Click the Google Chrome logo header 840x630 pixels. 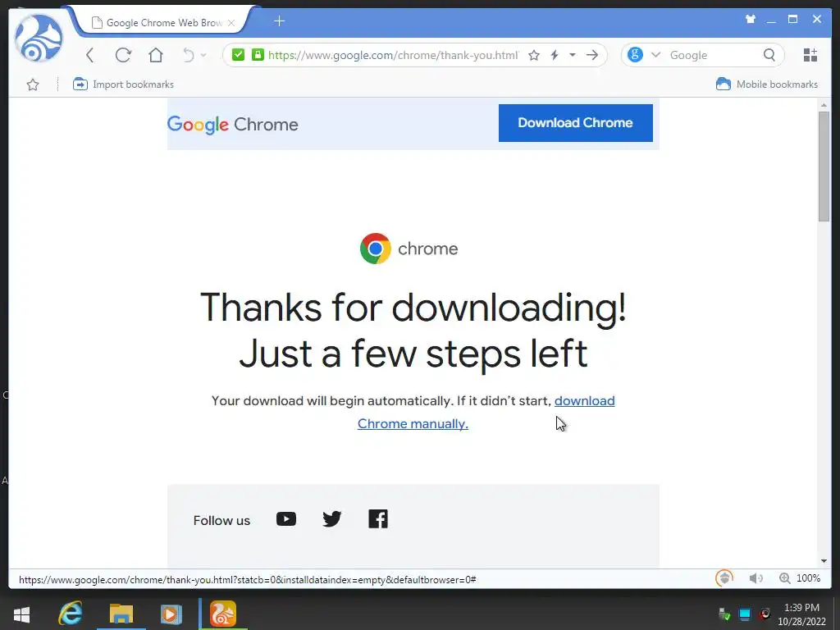(232, 125)
